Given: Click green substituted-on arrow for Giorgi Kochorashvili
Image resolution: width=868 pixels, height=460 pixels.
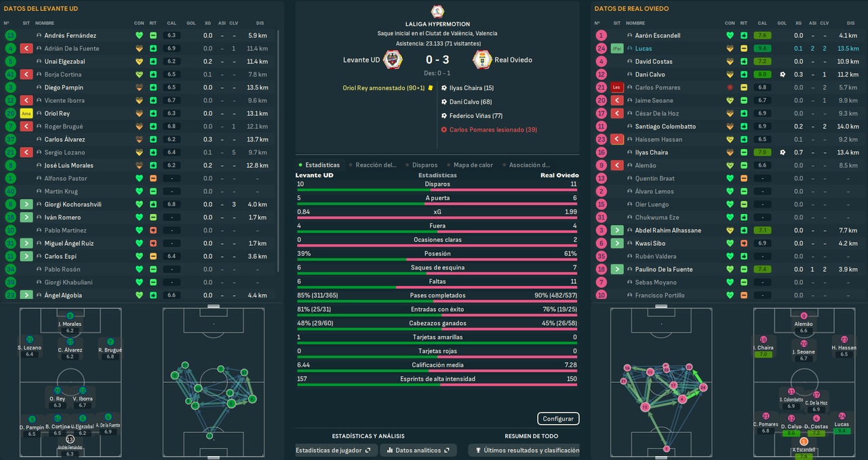Looking at the screenshot, I should [26, 205].
